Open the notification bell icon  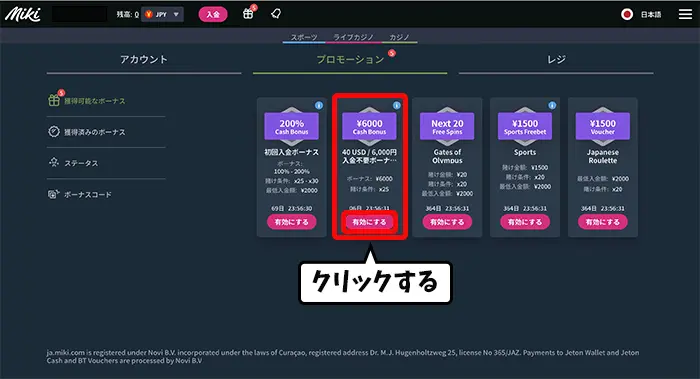[276, 14]
